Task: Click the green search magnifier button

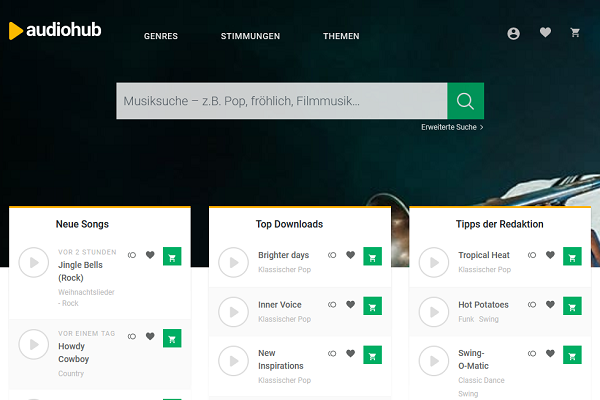Action: point(465,101)
